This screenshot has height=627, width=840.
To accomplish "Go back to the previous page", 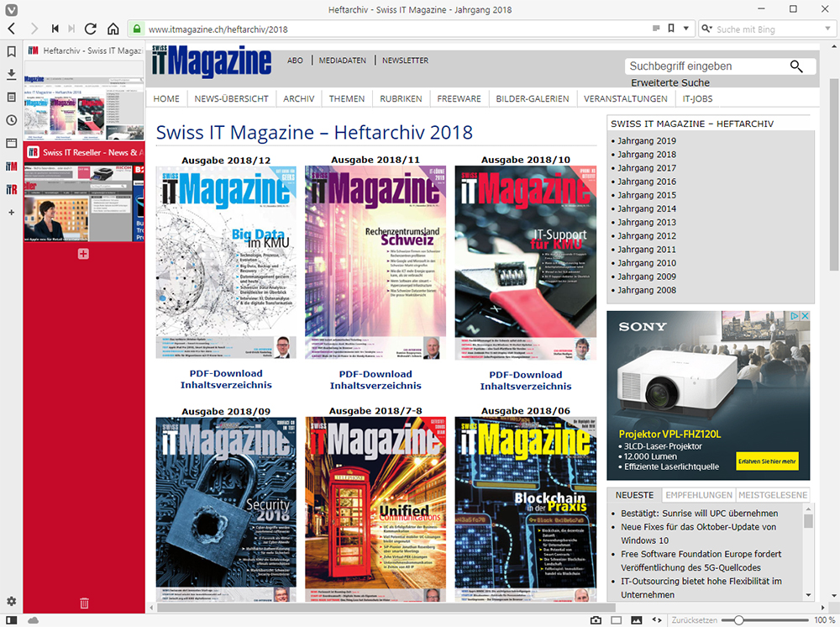I will click(12, 29).
